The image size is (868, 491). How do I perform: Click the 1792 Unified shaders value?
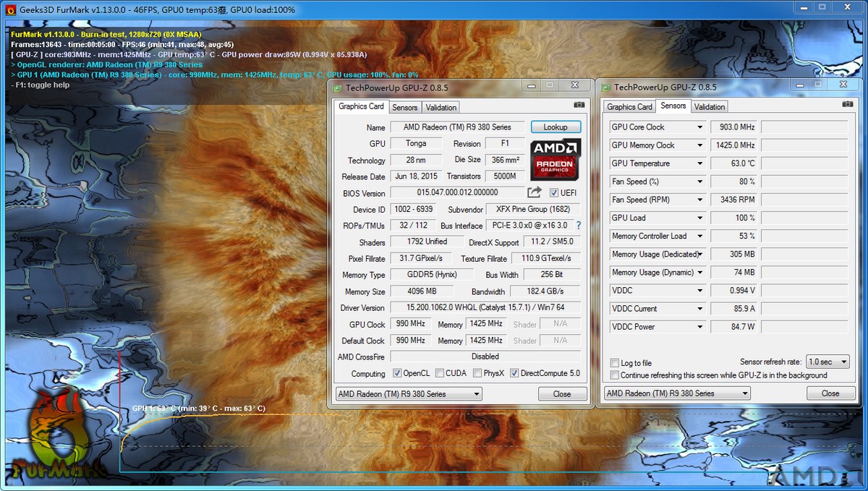427,242
